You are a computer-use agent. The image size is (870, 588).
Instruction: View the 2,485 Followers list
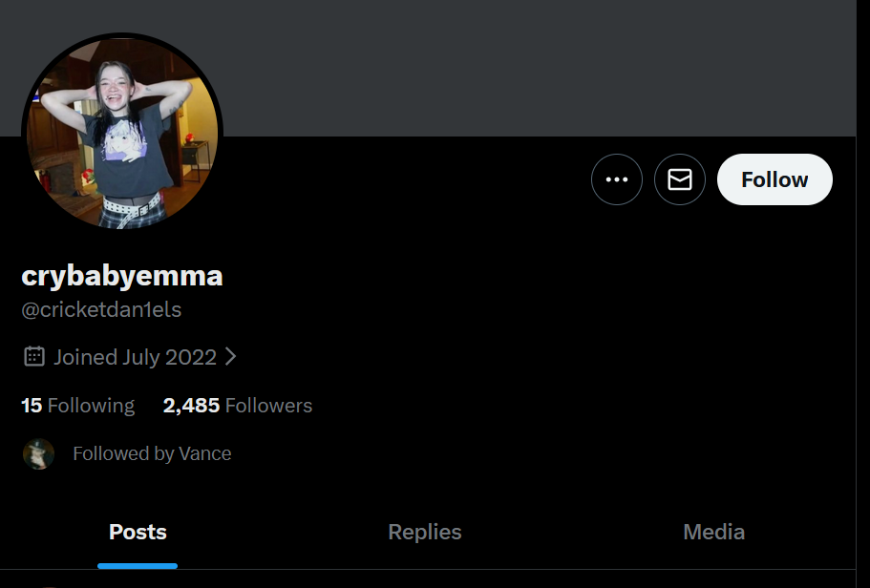238,406
